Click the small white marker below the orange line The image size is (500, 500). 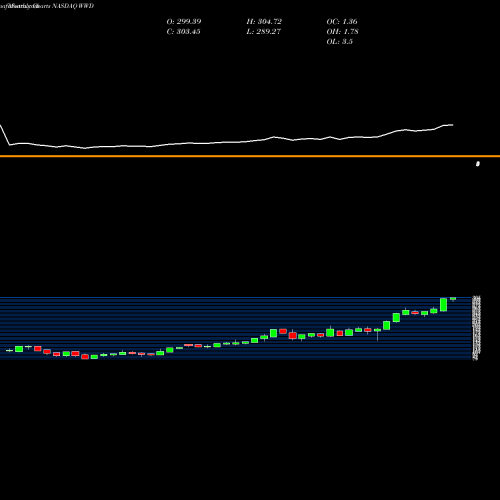478,164
